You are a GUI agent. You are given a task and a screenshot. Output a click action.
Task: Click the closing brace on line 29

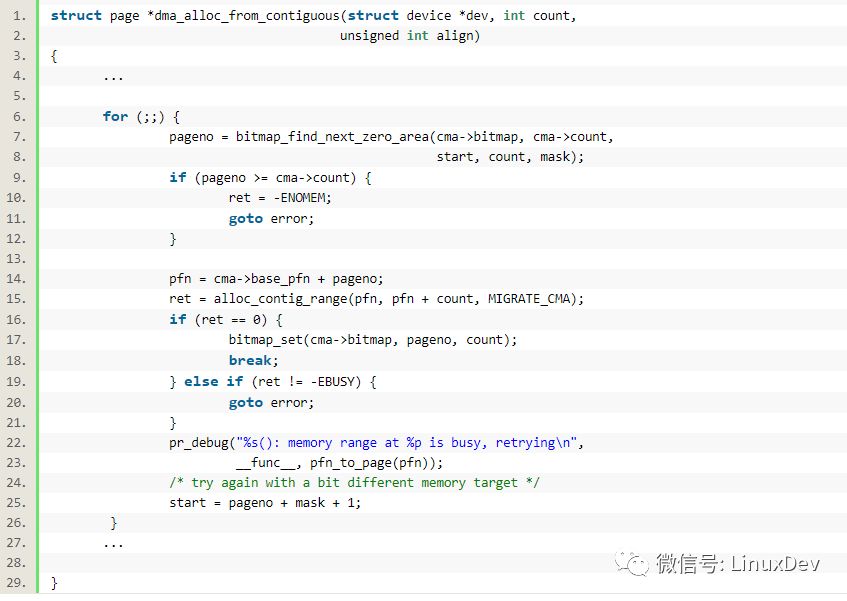[x=54, y=583]
